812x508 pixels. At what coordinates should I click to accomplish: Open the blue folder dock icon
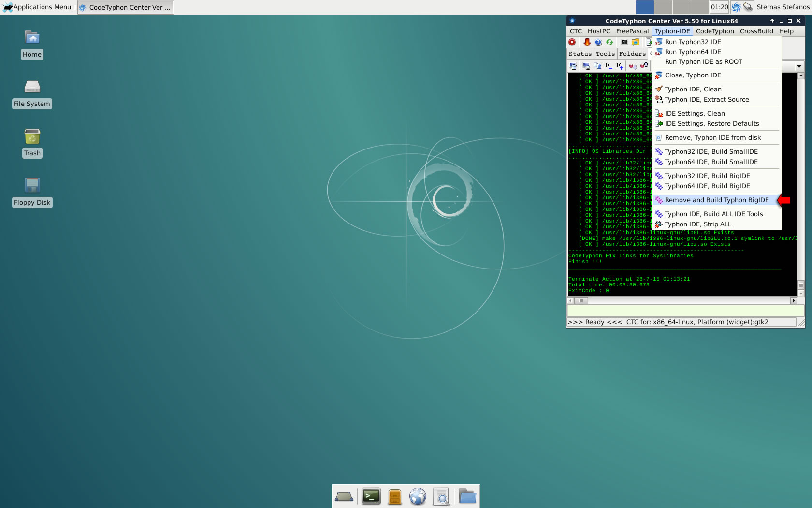[x=467, y=496]
